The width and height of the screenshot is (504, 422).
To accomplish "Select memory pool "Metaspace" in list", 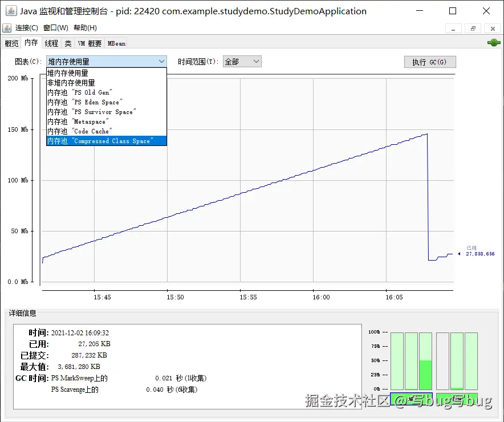I will pos(107,121).
